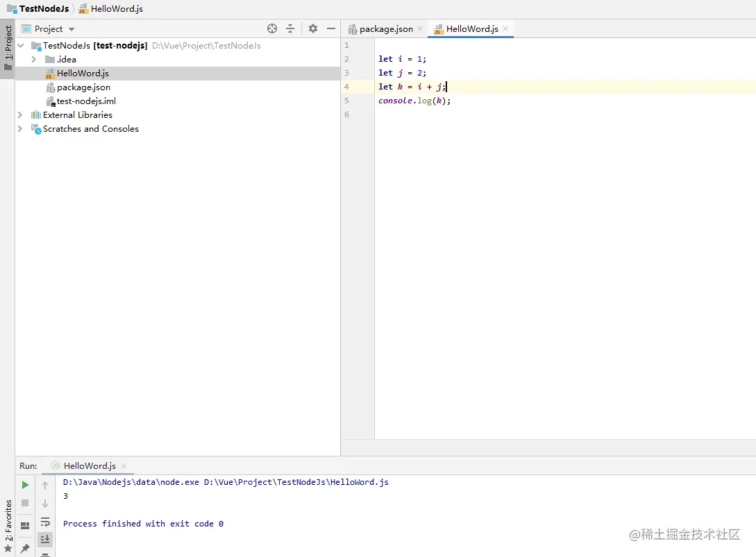Close the HelloWord.js Run tab
Image resolution: width=756 pixels, height=557 pixels.
pyautogui.click(x=124, y=466)
